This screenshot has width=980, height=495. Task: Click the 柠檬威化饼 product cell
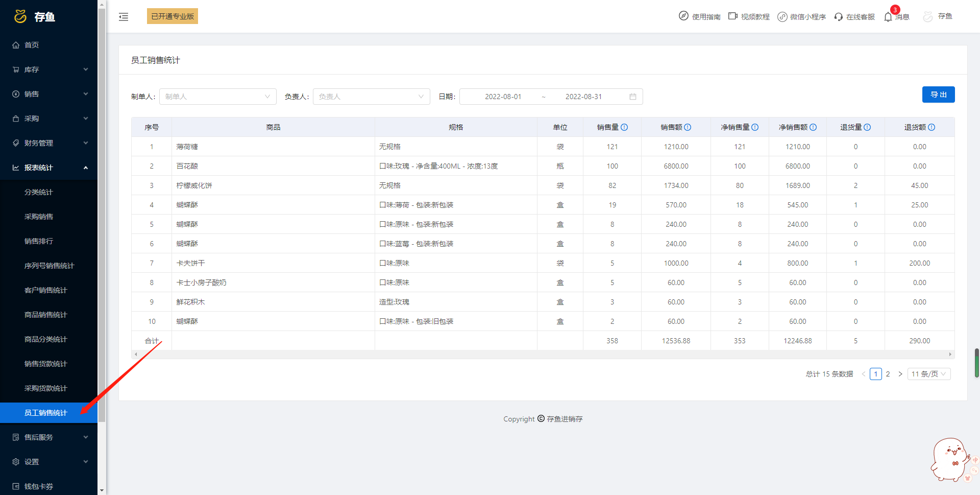[273, 185]
